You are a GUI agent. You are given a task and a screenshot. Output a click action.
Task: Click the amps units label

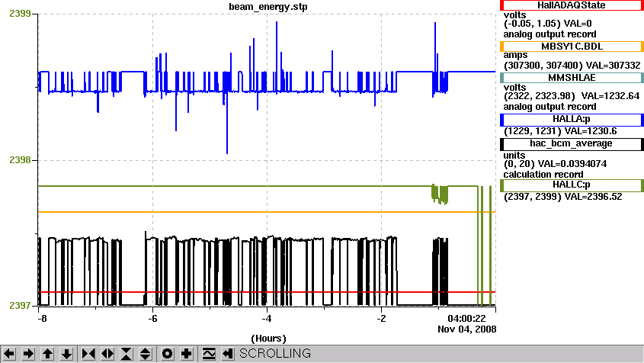[x=515, y=56]
